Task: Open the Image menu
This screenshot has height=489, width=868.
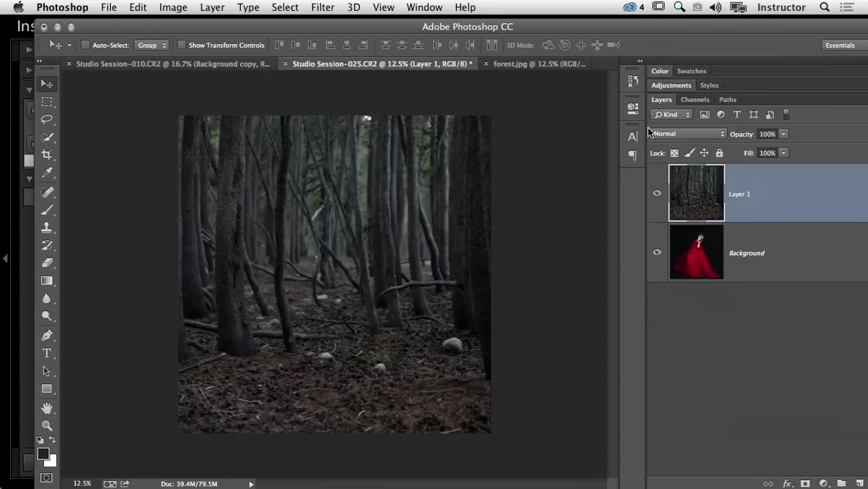Action: [x=173, y=7]
